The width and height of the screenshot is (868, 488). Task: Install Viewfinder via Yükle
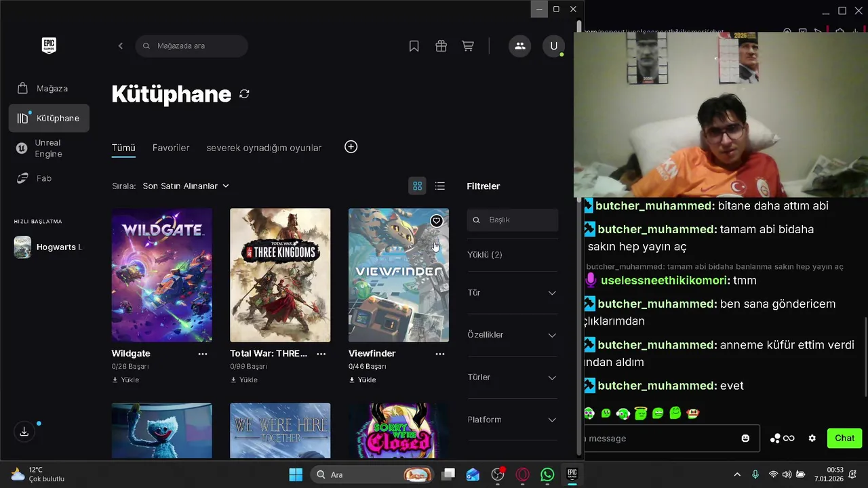362,380
